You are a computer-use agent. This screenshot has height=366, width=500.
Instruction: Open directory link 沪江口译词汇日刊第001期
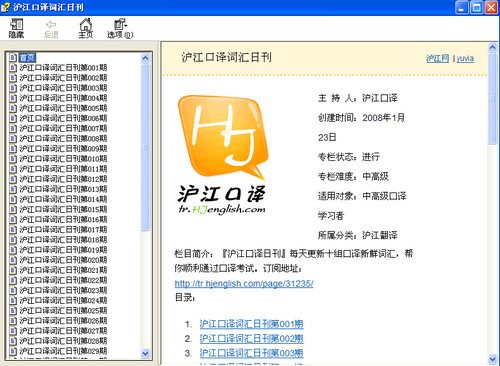(252, 324)
